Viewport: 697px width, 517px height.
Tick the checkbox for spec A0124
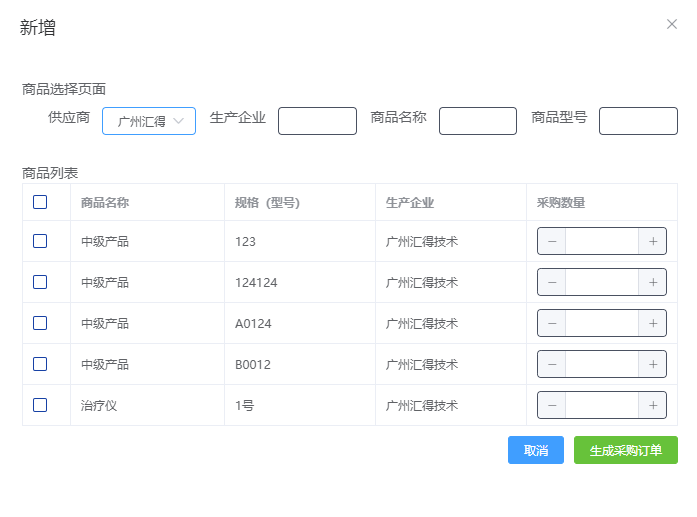[40, 323]
